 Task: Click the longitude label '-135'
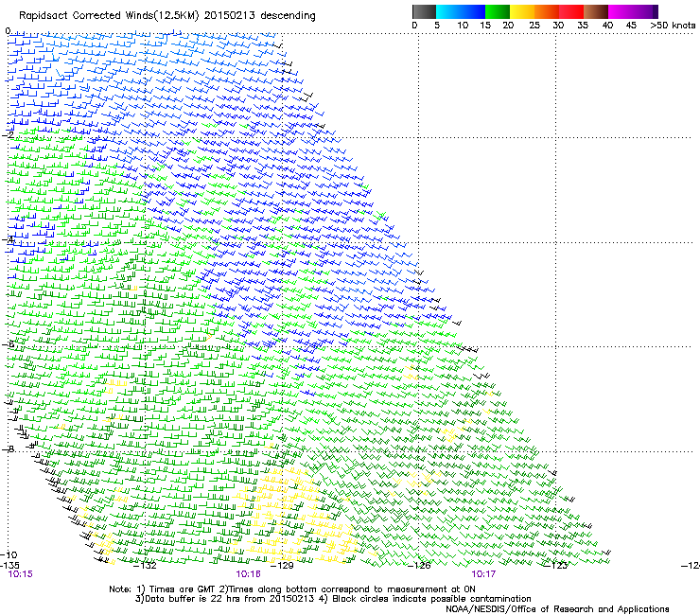click(x=9, y=566)
